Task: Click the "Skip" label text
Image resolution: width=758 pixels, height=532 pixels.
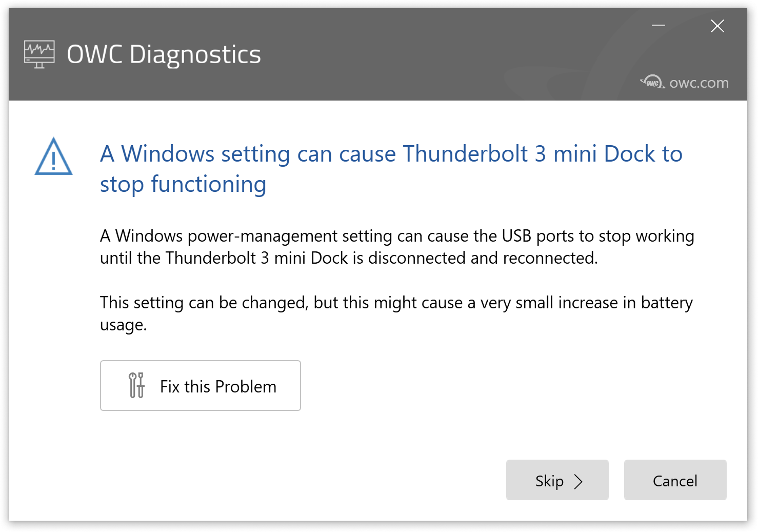Action: coord(549,481)
